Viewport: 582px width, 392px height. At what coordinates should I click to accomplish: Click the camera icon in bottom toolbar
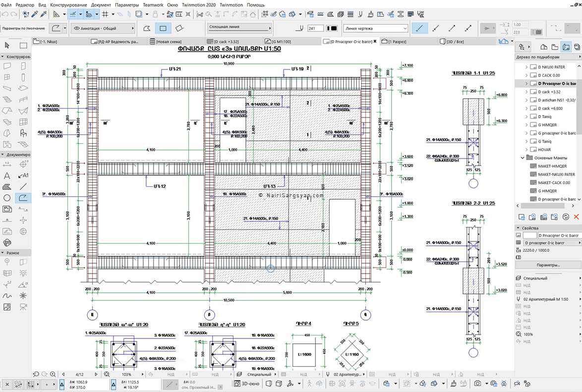point(478,384)
